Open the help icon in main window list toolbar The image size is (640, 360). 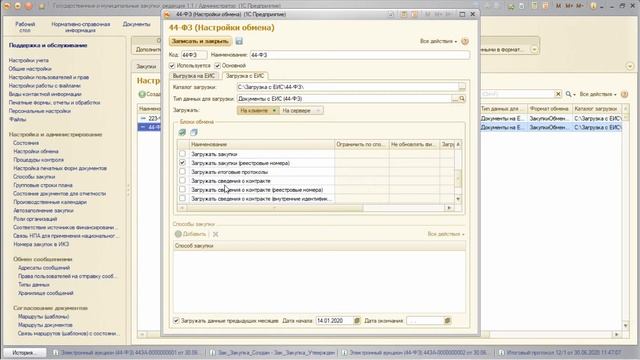click(x=624, y=94)
